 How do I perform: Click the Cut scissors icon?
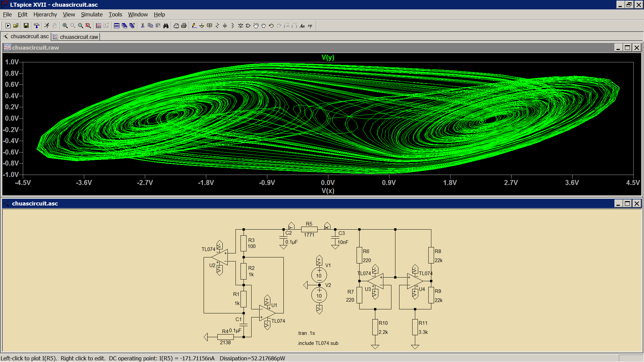pyautogui.click(x=143, y=25)
